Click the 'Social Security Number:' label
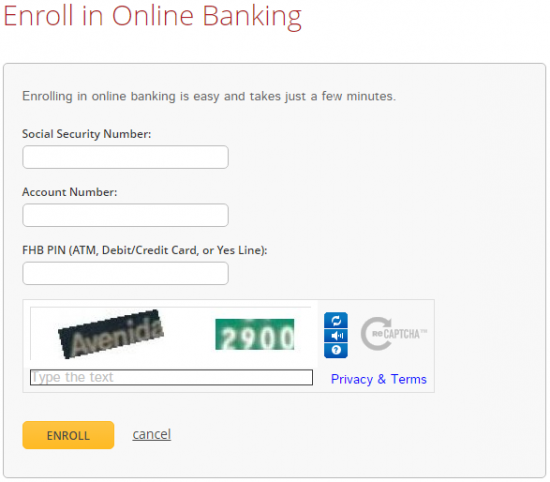Image resolution: width=550 pixels, height=482 pixels. (87, 134)
